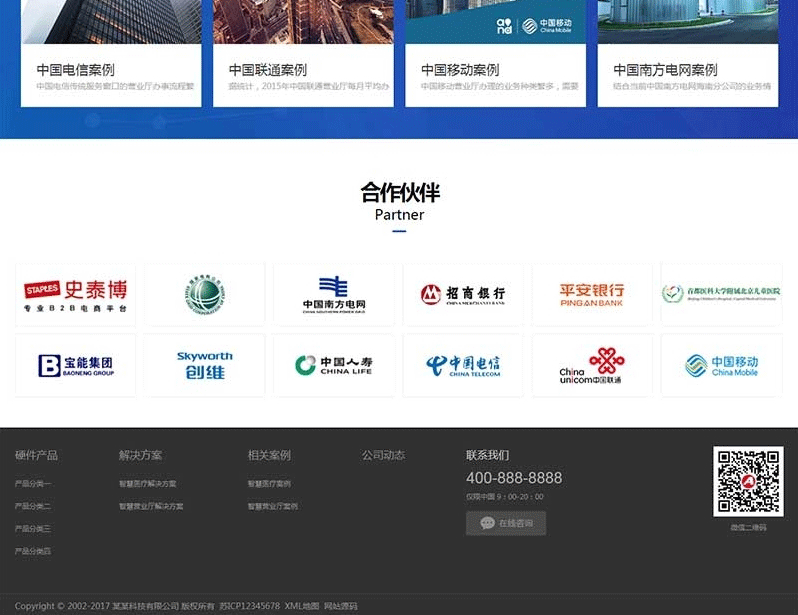The height and width of the screenshot is (615, 798).
Task: Open footer link 产品分类二
Action: click(x=33, y=506)
